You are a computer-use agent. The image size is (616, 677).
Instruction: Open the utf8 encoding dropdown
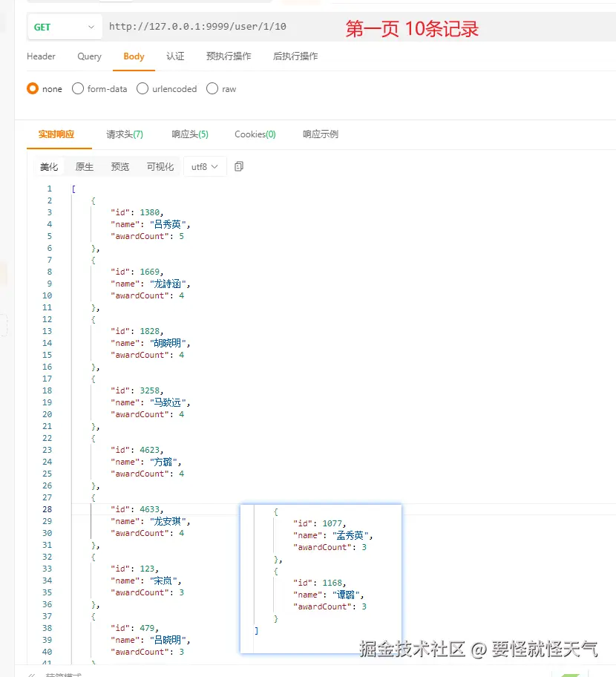(x=205, y=167)
